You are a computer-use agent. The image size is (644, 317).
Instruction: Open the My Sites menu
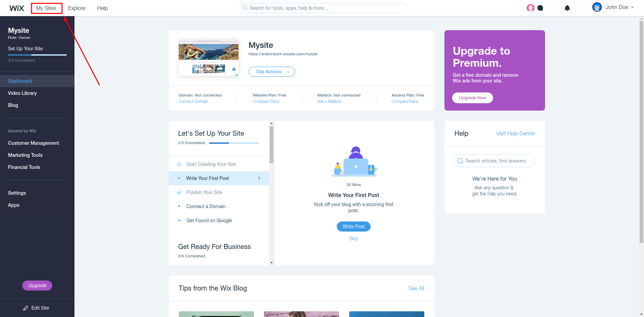[x=46, y=8]
